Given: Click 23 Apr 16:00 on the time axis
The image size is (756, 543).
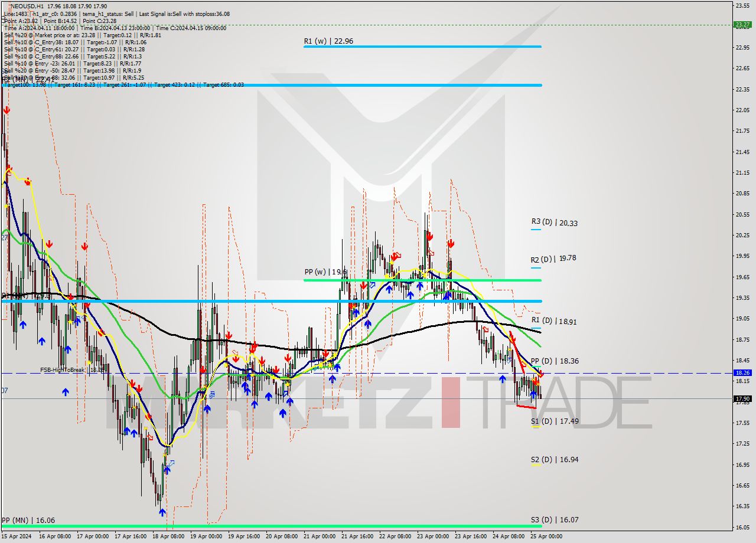Looking at the screenshot, I should click(471, 537).
